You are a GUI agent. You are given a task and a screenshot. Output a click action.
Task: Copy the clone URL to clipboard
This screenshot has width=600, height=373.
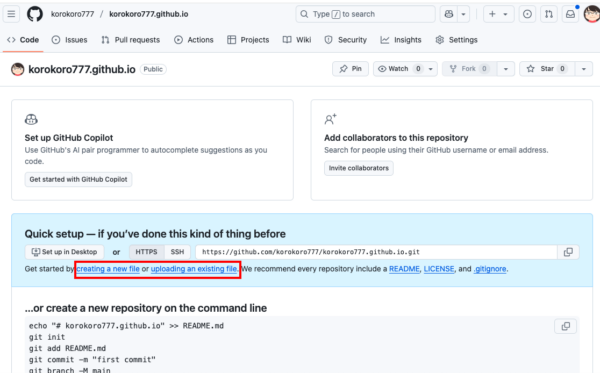click(x=568, y=252)
